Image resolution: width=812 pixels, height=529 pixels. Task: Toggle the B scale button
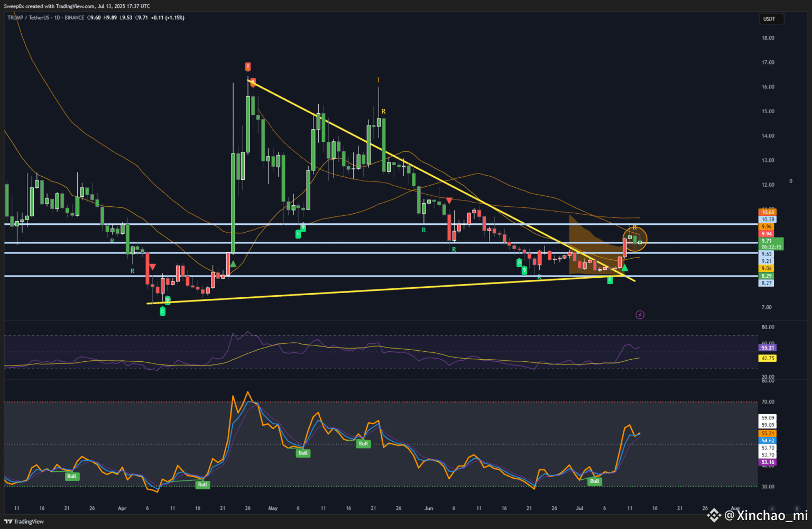(797, 508)
